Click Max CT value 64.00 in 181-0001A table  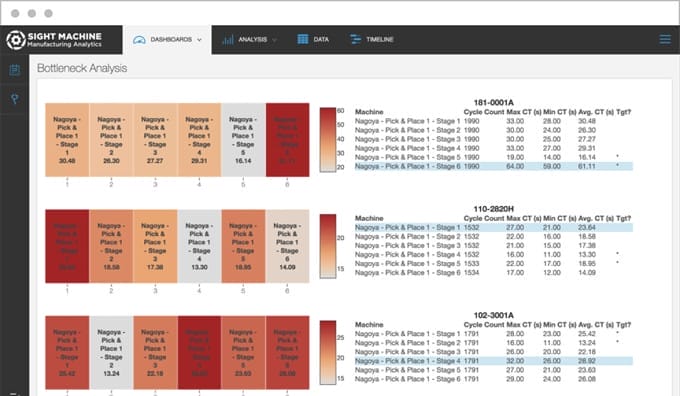(515, 166)
